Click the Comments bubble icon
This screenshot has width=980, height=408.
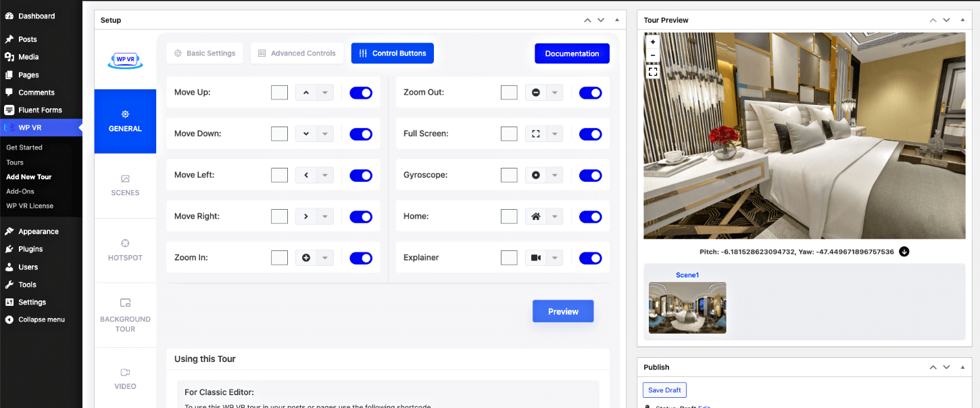click(9, 92)
